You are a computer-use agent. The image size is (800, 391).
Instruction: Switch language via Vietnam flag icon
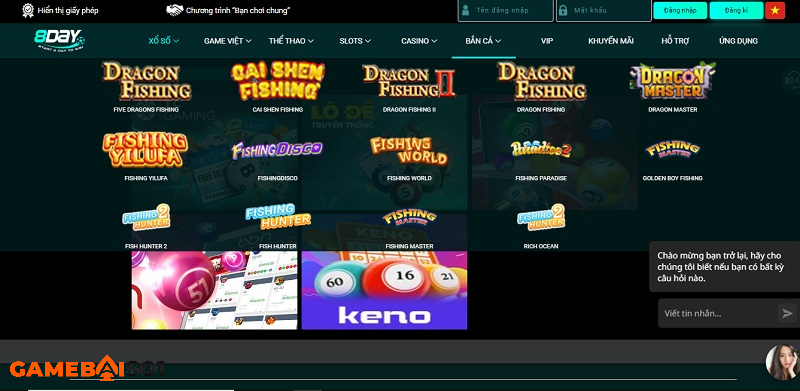click(775, 10)
